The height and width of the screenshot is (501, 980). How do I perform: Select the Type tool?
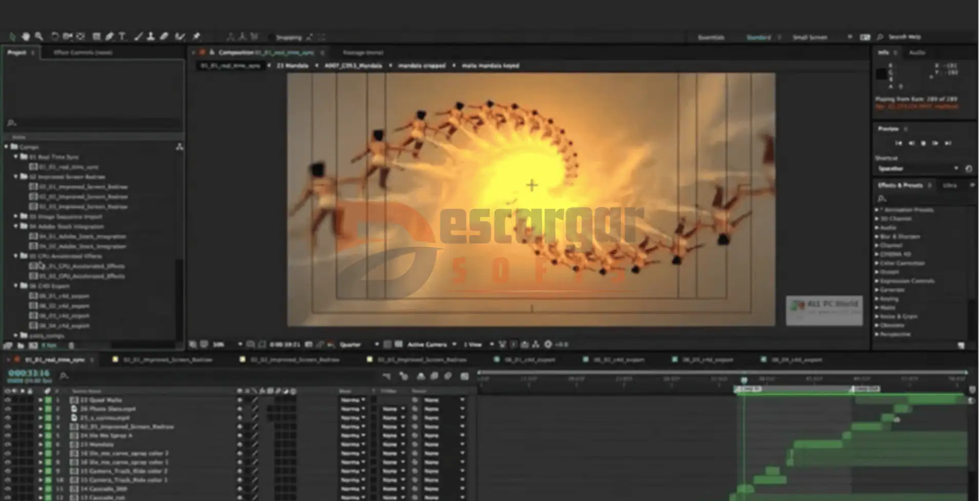click(122, 37)
